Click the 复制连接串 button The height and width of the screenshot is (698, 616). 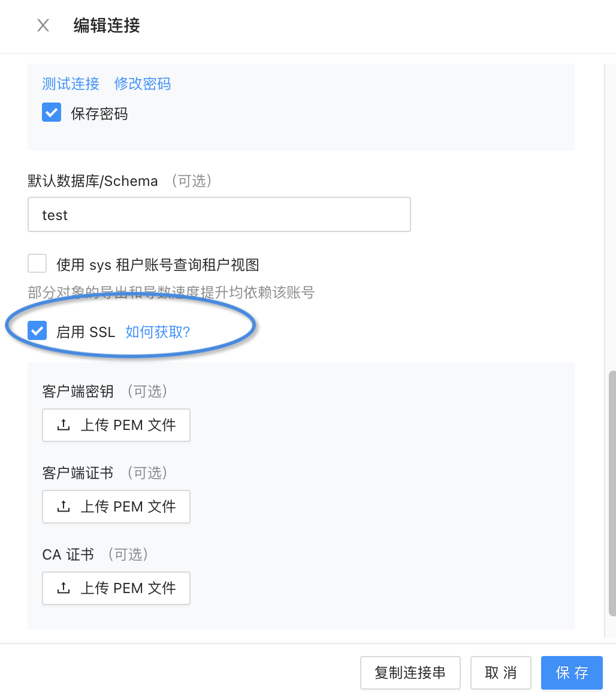pos(410,673)
